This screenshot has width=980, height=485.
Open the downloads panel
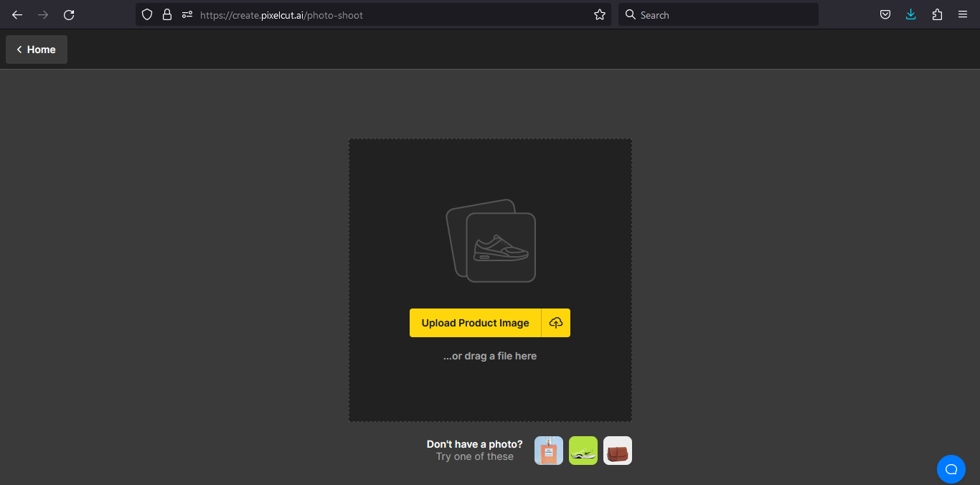click(x=910, y=14)
